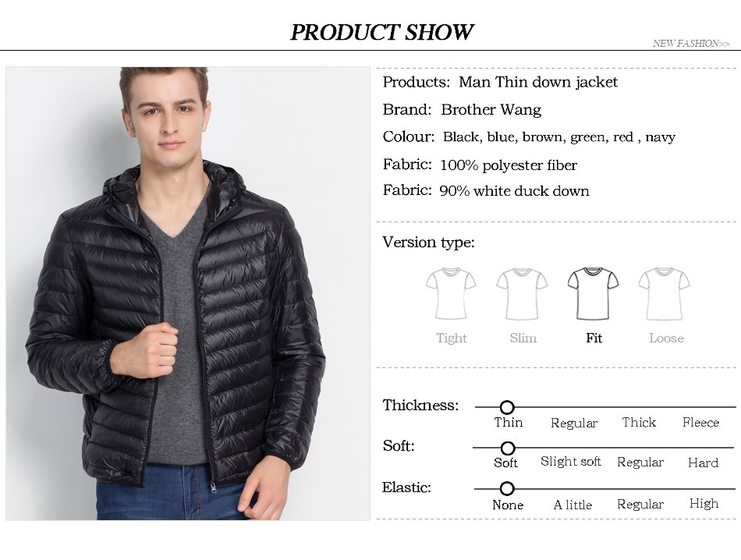Click the Brother Wang brand text
The height and width of the screenshot is (560, 741).
pyautogui.click(x=491, y=110)
